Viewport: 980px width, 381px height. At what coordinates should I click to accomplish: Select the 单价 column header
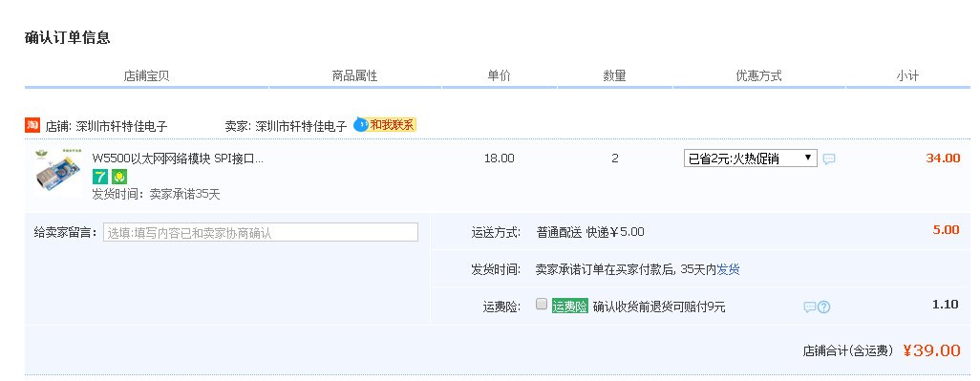coord(500,76)
